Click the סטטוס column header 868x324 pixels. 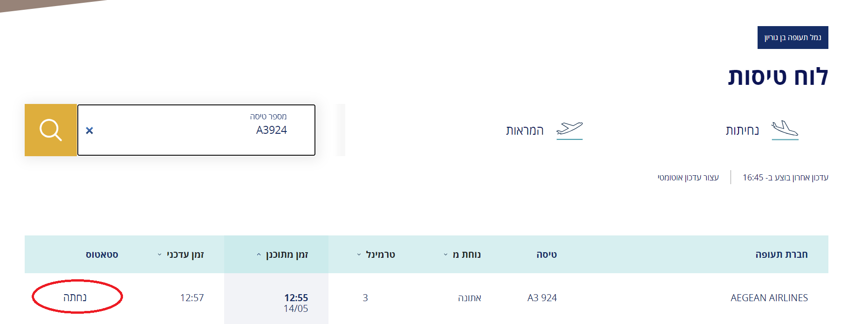(x=102, y=255)
